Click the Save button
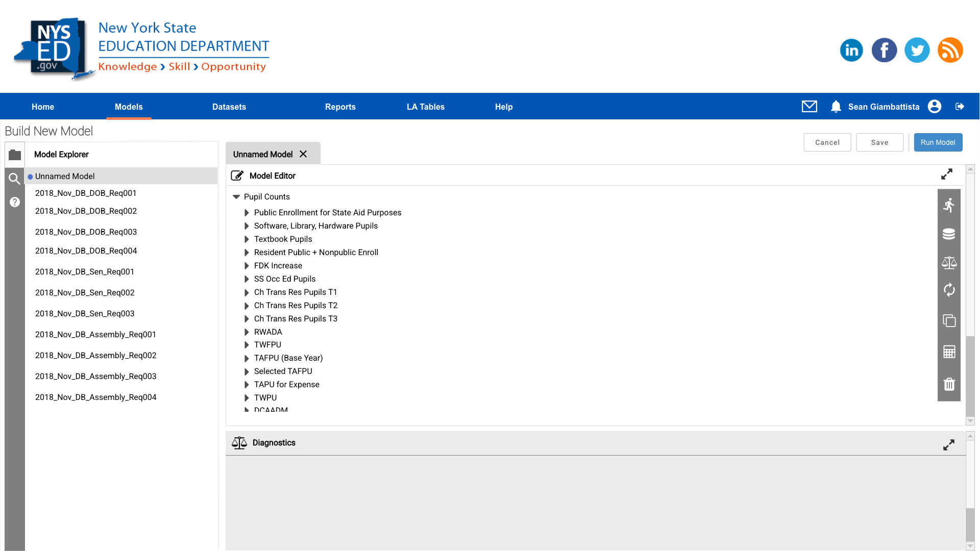The width and height of the screenshot is (980, 551). click(x=879, y=142)
